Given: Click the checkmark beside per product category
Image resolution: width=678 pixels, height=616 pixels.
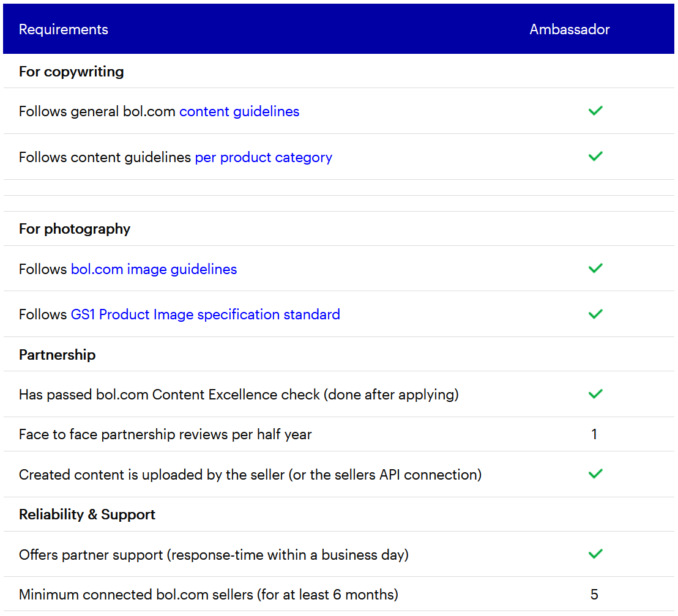Looking at the screenshot, I should pos(595,157).
